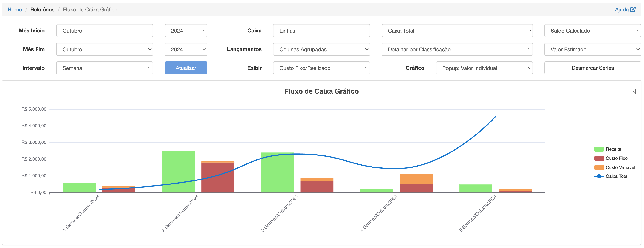
Task: Open the Caixa Linhas dropdown
Action: tap(321, 31)
